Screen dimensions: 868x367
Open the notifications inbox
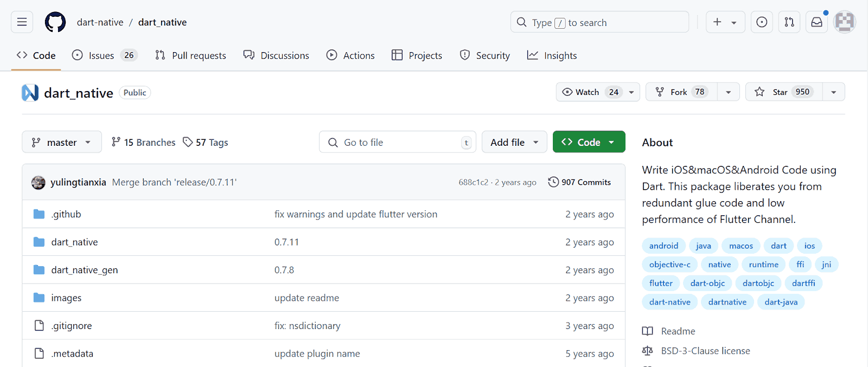[816, 22]
